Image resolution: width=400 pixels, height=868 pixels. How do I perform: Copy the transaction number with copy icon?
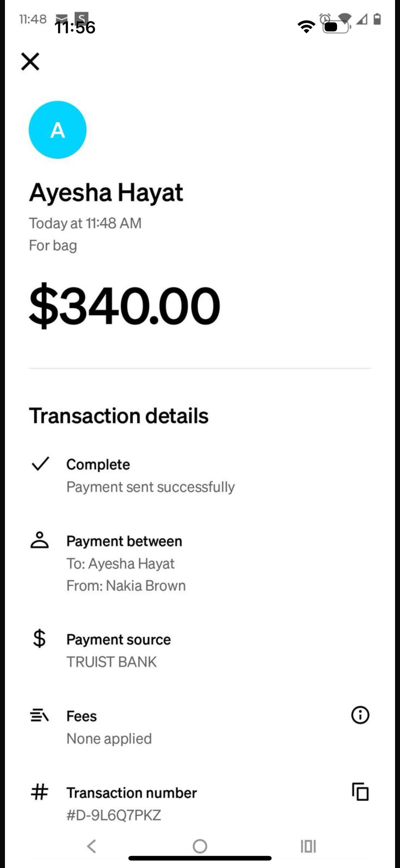coord(360,791)
